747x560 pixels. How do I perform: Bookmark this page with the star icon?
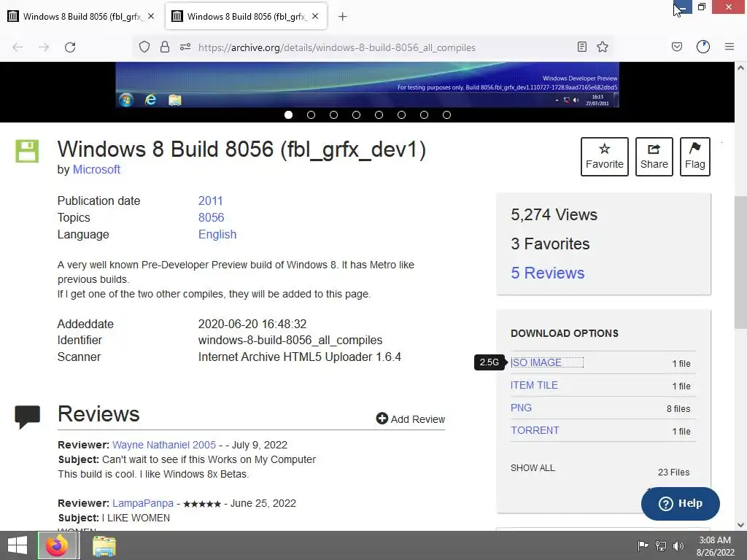[603, 47]
